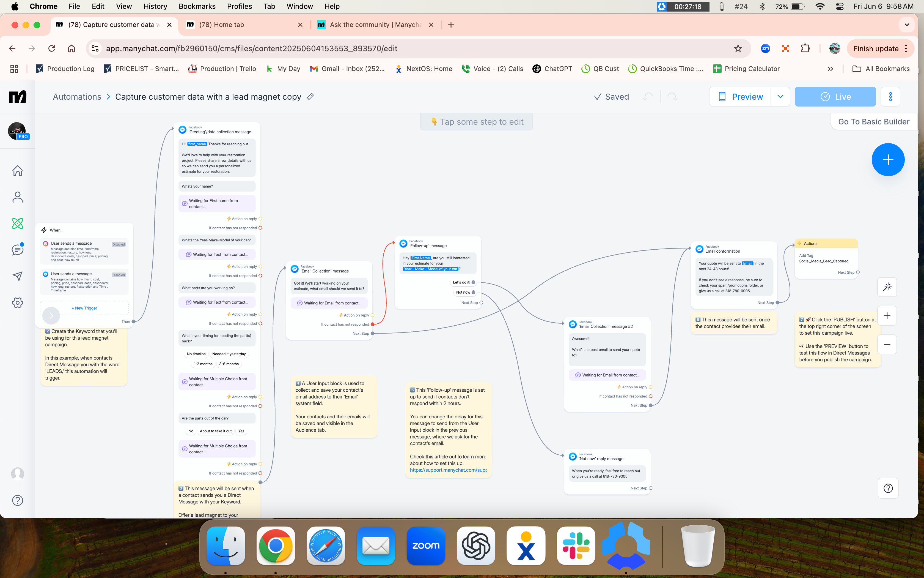Open a new Chrome tab
The width and height of the screenshot is (924, 578).
(x=451, y=25)
